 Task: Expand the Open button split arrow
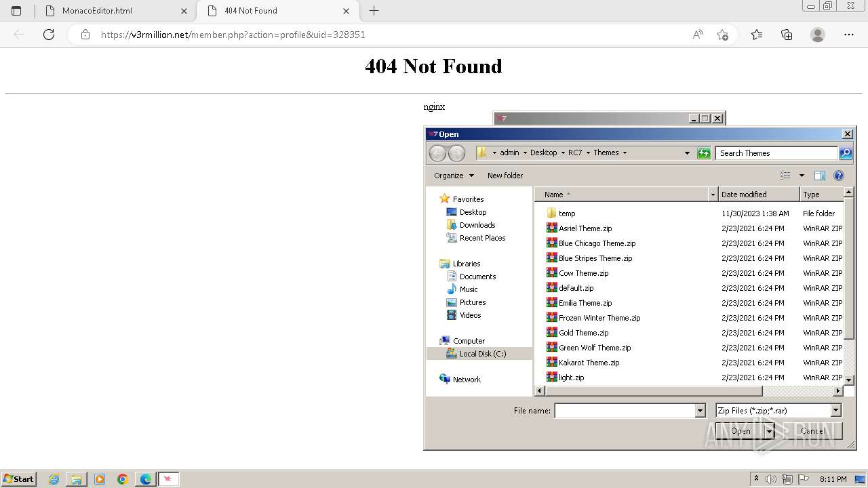click(769, 431)
